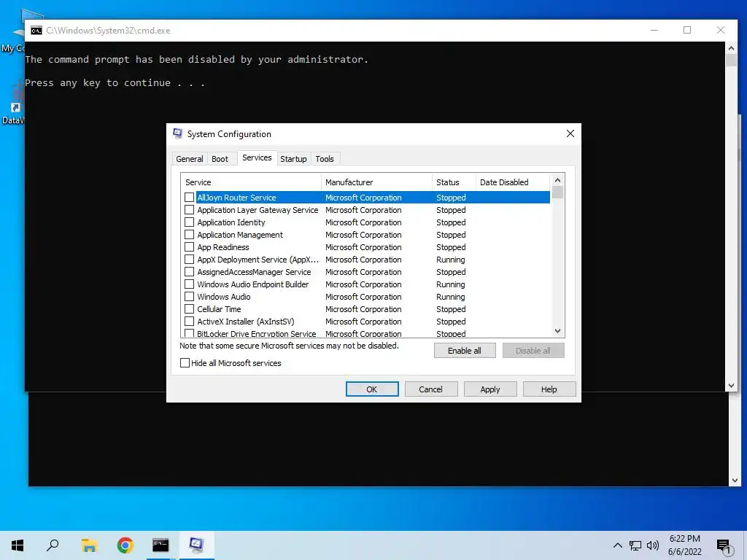The height and width of the screenshot is (560, 747).
Task: Click the OK button
Action: coord(371,389)
